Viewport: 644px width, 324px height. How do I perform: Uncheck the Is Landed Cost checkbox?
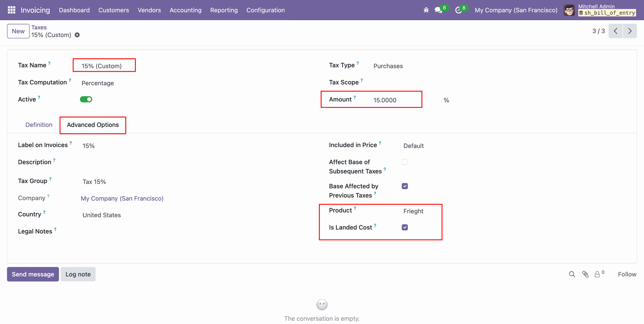[405, 227]
